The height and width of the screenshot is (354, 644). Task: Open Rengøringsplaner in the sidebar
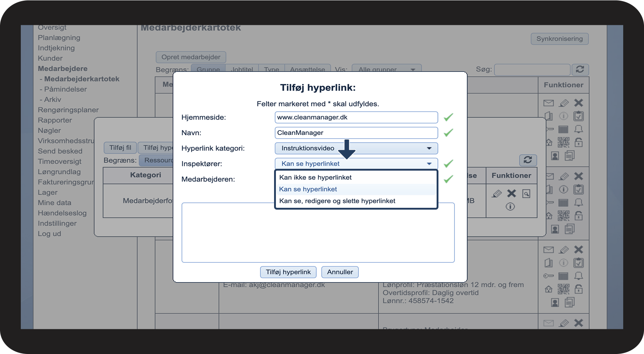pos(68,110)
